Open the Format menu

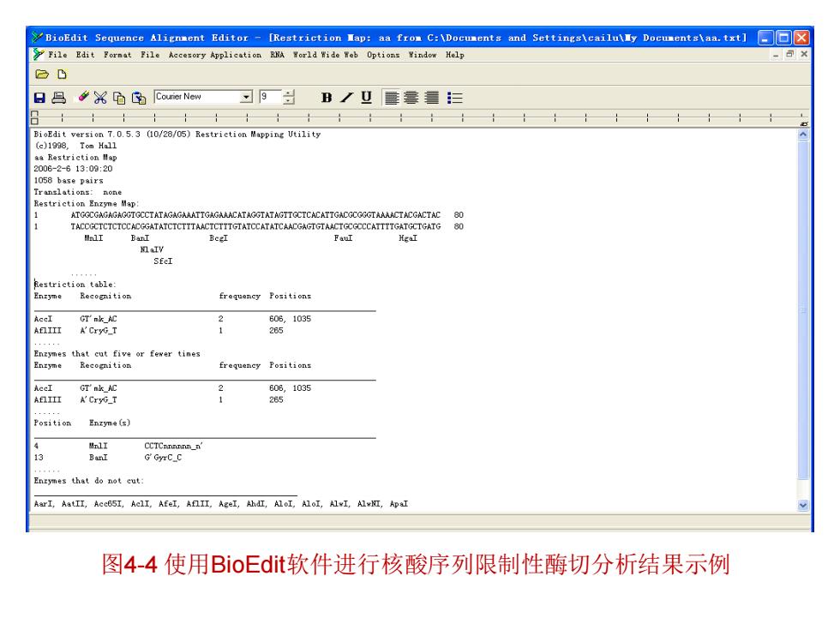tap(117, 55)
